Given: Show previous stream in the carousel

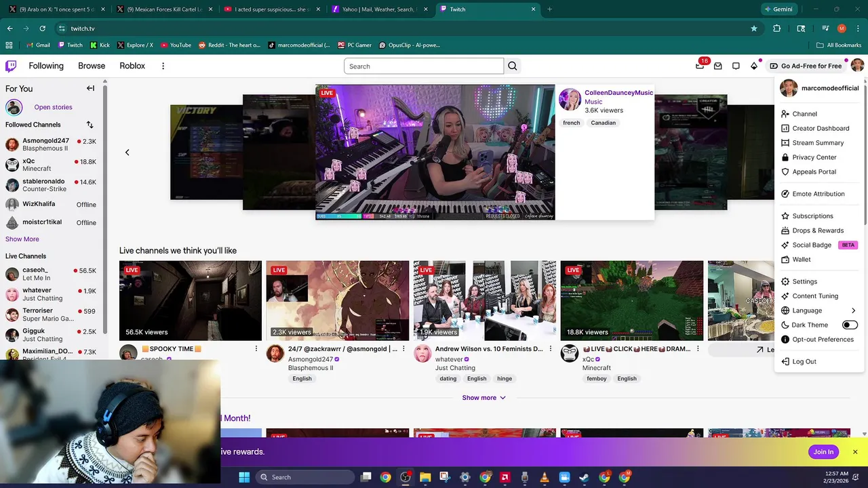Looking at the screenshot, I should coord(127,152).
